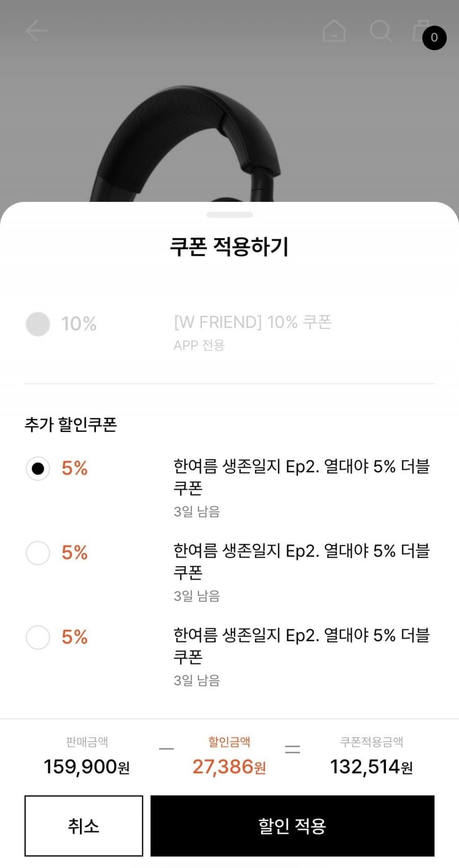The width and height of the screenshot is (459, 868).
Task: Tap the 쿠폰 적용하기 sheet title
Action: [x=229, y=247]
